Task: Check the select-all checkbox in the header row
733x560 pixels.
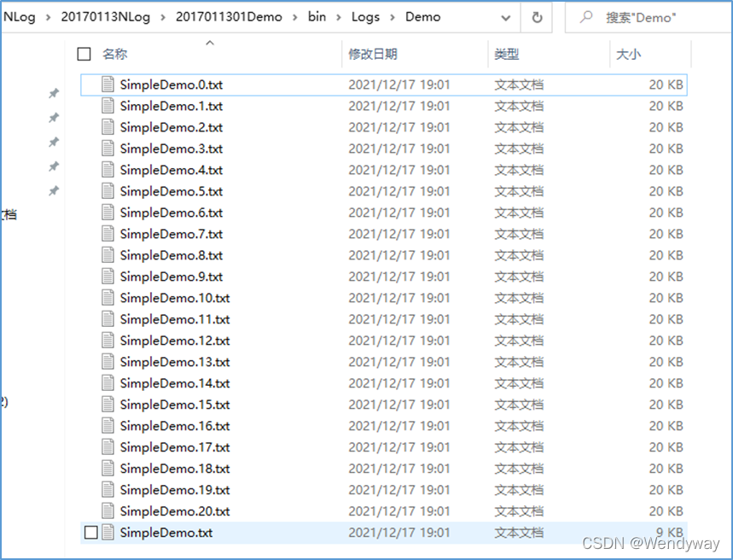Action: pos(83,53)
